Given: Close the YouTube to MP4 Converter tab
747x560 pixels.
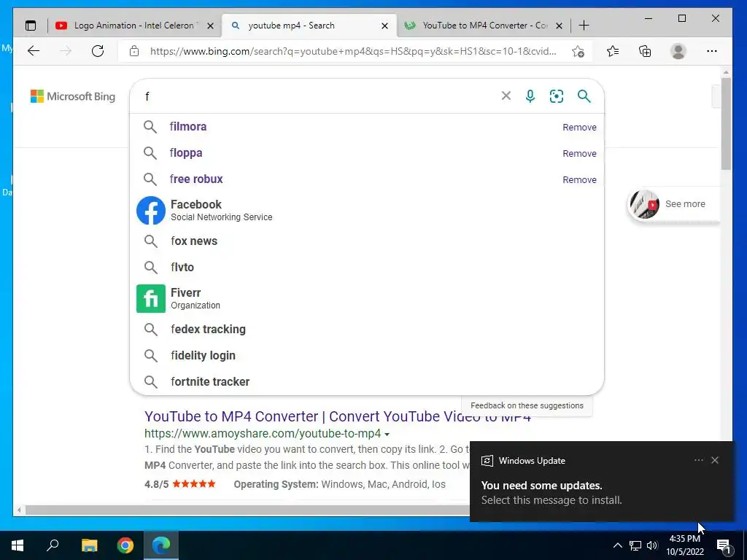Looking at the screenshot, I should [x=560, y=26].
